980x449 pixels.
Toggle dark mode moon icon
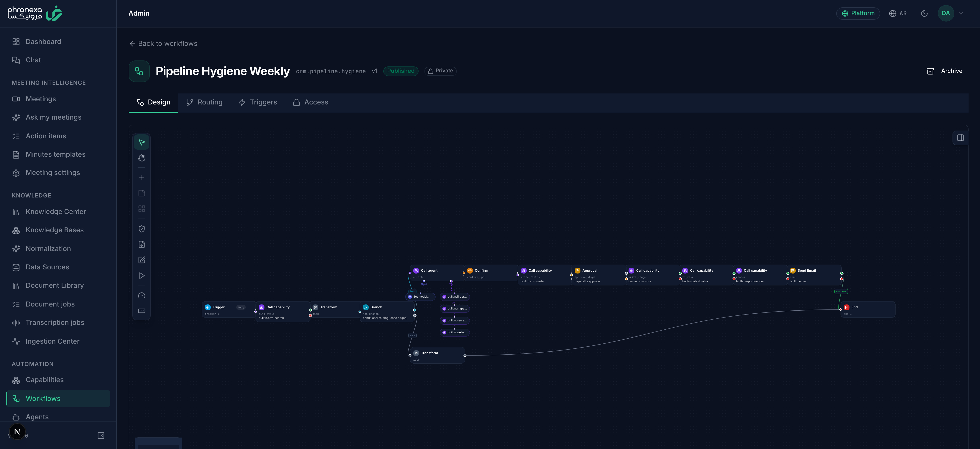924,13
